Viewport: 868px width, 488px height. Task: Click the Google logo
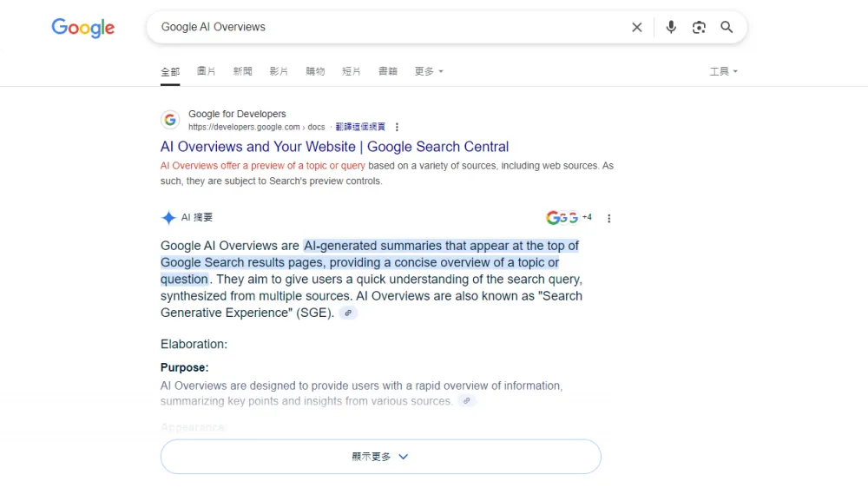click(83, 28)
